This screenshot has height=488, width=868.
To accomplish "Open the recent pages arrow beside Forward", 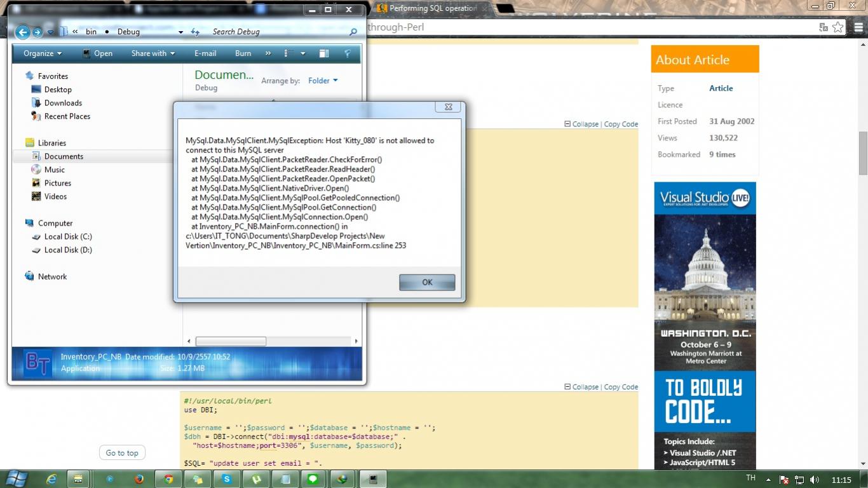I will pyautogui.click(x=50, y=32).
